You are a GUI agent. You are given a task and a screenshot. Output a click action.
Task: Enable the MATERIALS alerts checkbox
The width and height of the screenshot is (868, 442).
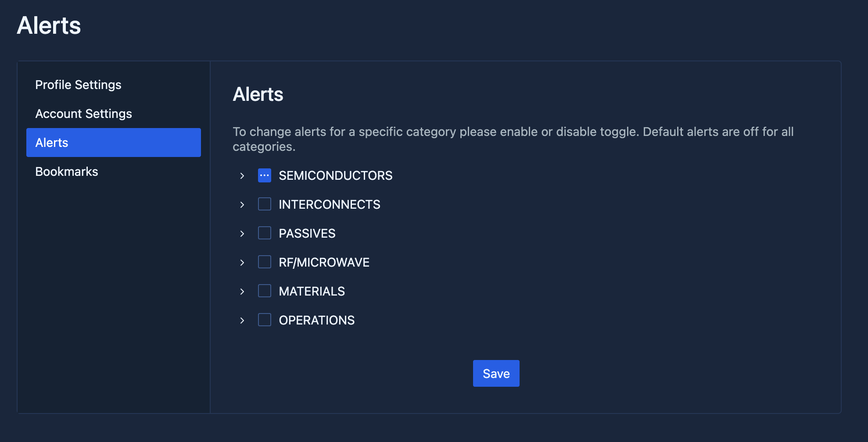pos(265,291)
